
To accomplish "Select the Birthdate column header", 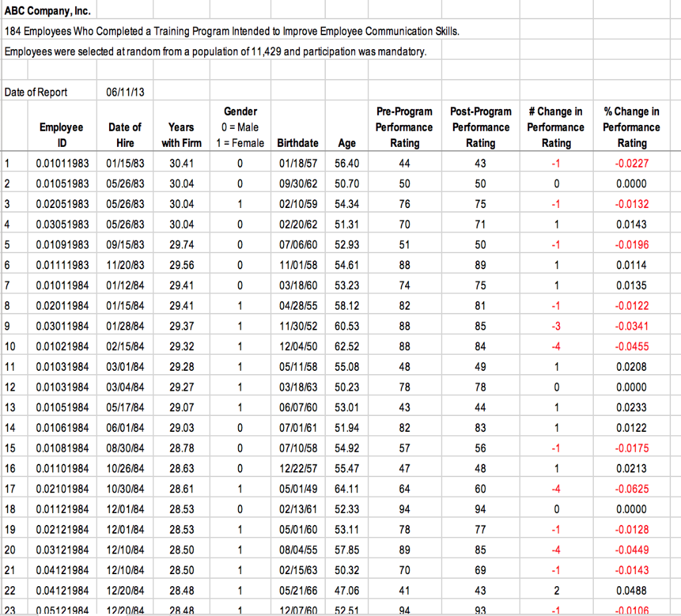I will [x=298, y=143].
